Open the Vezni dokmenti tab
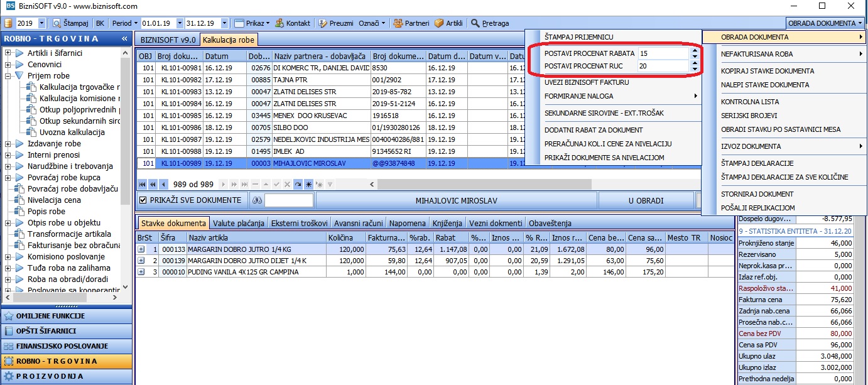 495,223
